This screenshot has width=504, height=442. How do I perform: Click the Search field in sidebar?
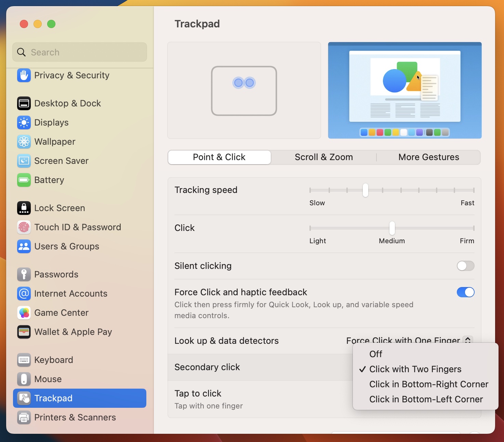click(x=80, y=52)
